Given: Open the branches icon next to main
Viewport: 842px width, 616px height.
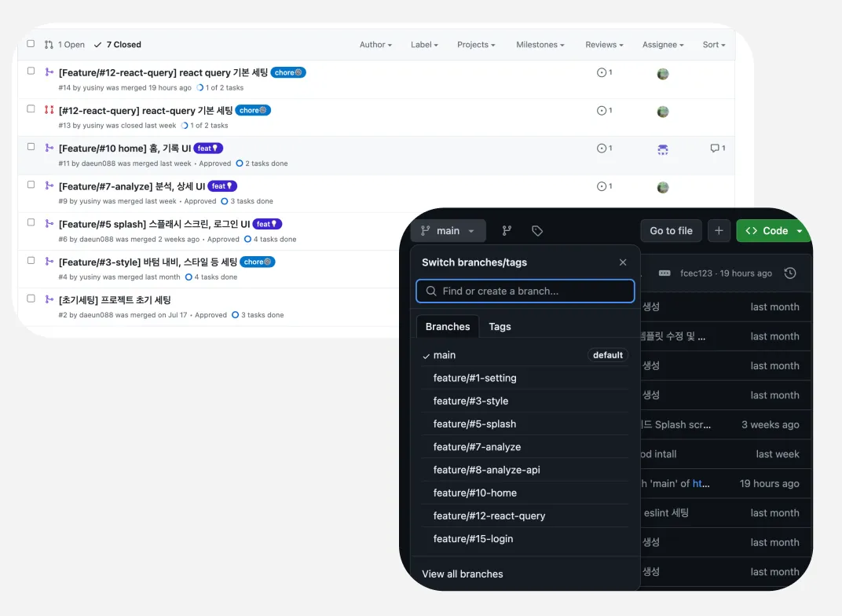Looking at the screenshot, I should (507, 230).
